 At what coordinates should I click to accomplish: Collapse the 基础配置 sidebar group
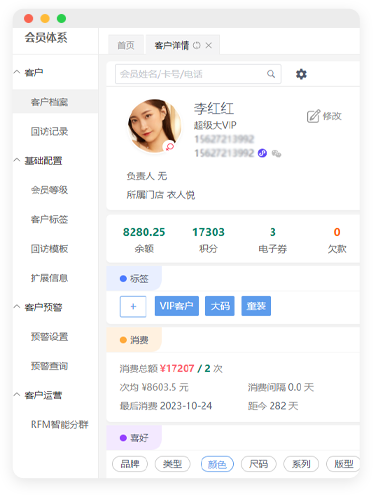[x=17, y=160]
